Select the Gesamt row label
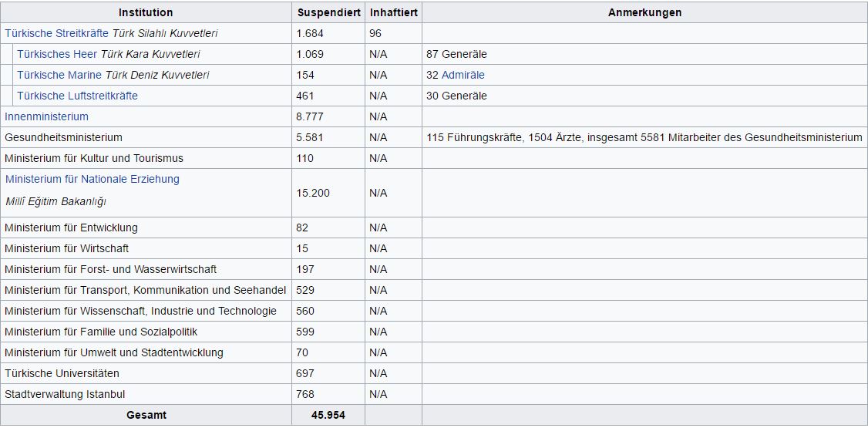 tap(146, 415)
